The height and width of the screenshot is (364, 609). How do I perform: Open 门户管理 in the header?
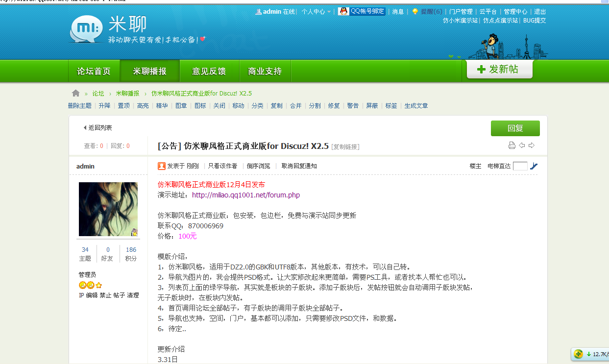(462, 12)
